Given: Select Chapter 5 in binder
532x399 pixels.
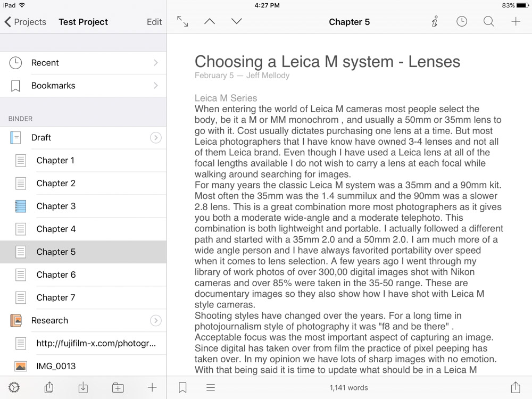Looking at the screenshot, I should [x=83, y=252].
